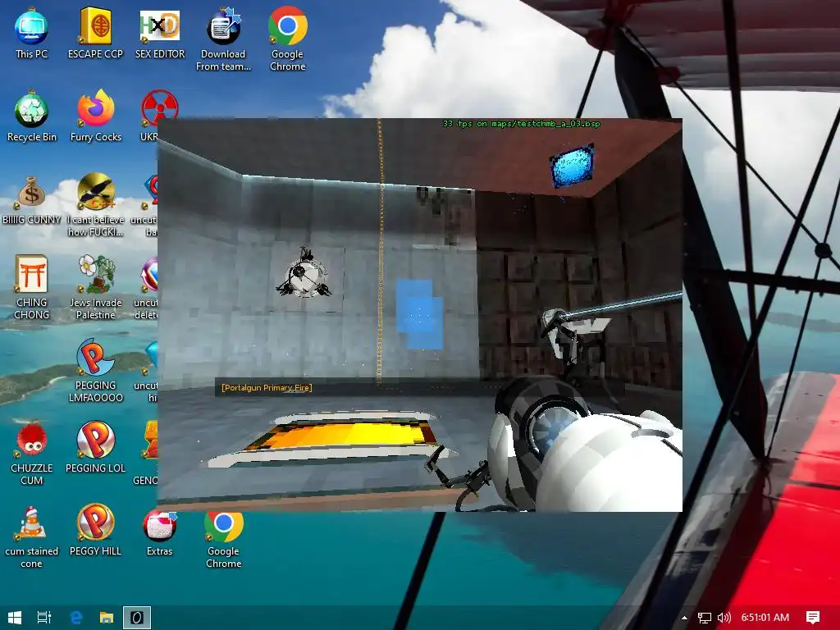Open the Action Center notifications icon

813,618
